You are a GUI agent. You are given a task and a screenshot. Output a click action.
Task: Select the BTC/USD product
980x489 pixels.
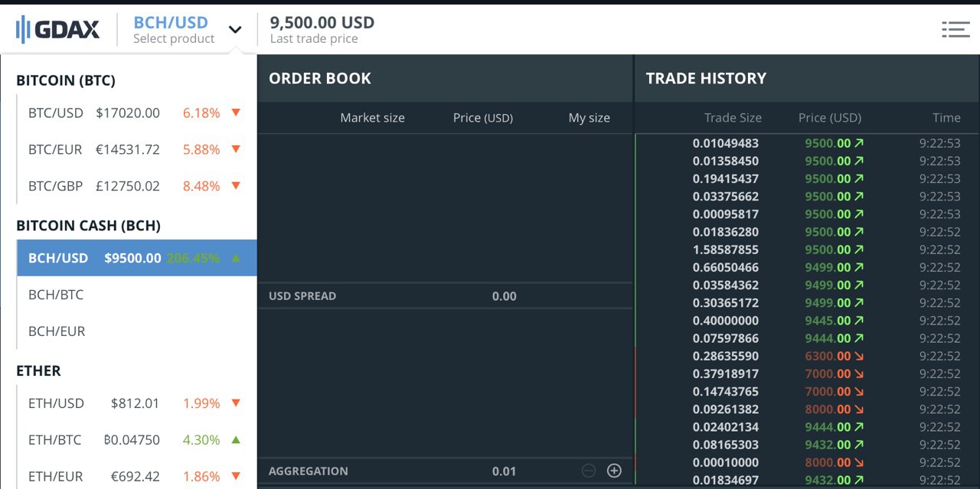(137, 112)
